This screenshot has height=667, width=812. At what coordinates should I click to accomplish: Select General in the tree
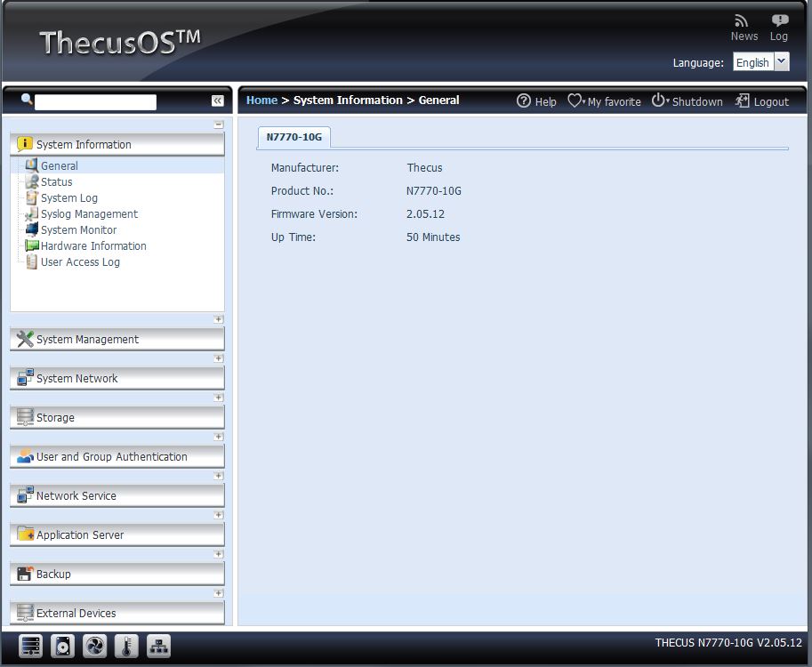(59, 165)
